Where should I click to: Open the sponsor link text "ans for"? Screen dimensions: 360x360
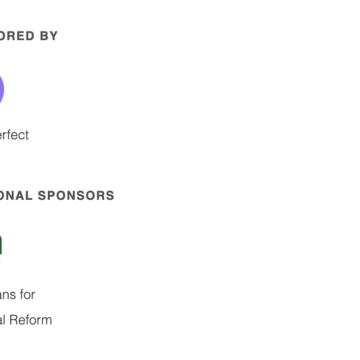click(17, 295)
